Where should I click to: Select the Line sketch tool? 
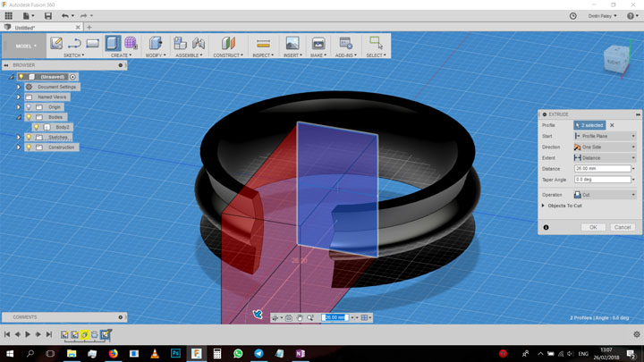74,43
